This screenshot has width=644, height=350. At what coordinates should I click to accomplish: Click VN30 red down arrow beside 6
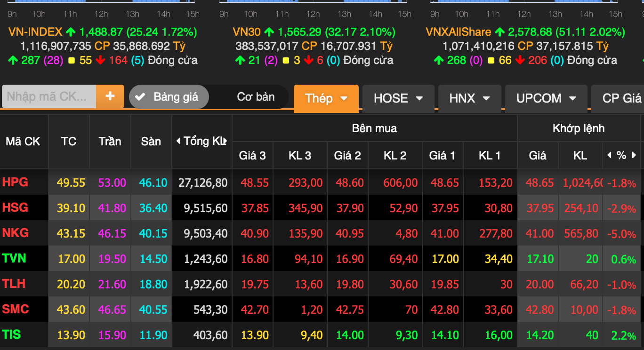click(x=309, y=60)
